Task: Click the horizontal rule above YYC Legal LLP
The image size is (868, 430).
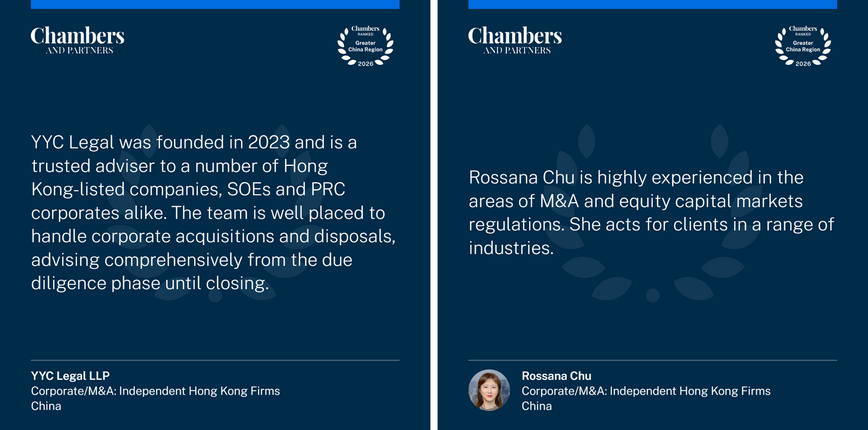Action: click(215, 360)
